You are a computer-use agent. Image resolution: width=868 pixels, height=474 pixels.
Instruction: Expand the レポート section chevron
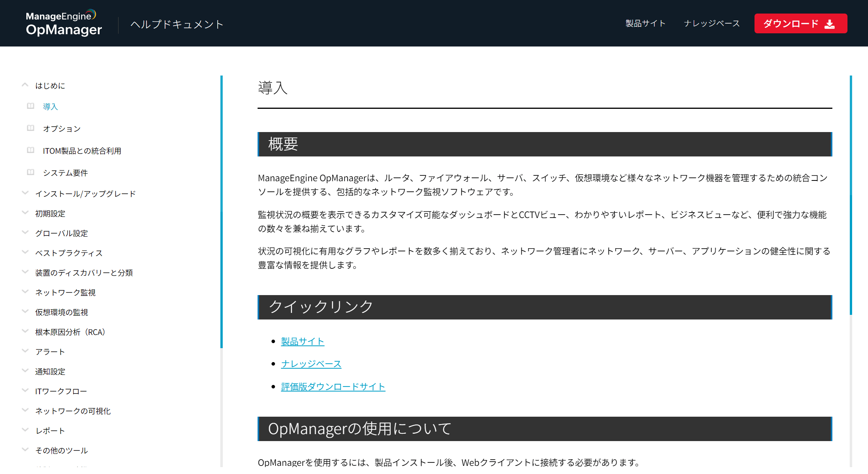click(25, 430)
